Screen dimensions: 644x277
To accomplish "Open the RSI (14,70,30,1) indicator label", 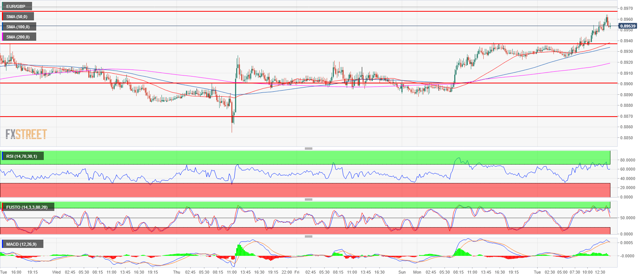I will click(x=22, y=156).
